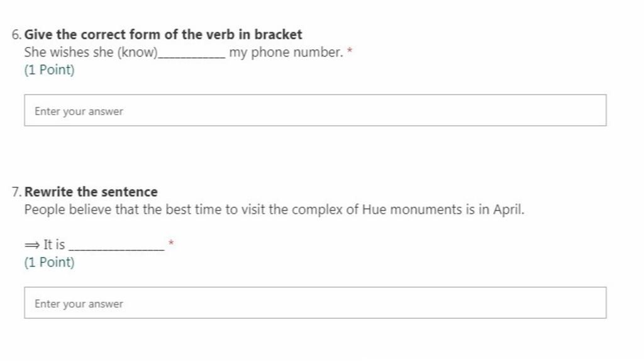Image resolution: width=644 pixels, height=361 pixels.
Task: Click the blank line after '(know)'
Action: (192, 57)
